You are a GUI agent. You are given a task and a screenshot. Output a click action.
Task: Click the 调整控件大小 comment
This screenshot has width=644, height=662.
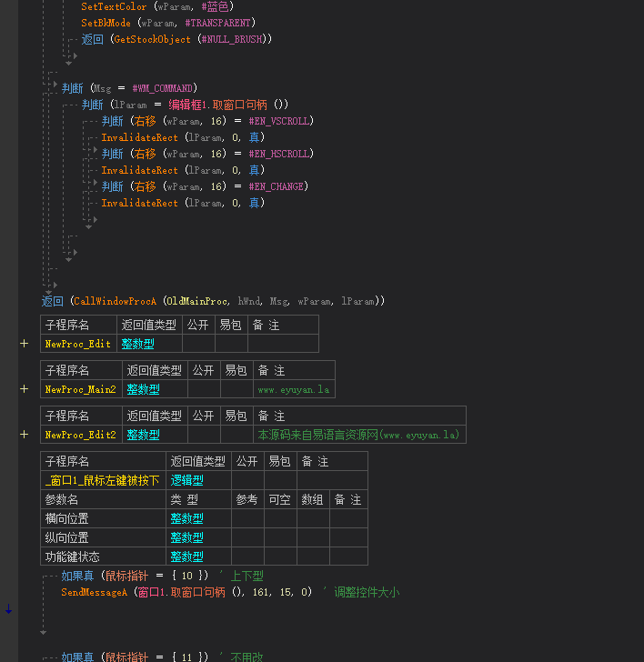[x=367, y=592]
